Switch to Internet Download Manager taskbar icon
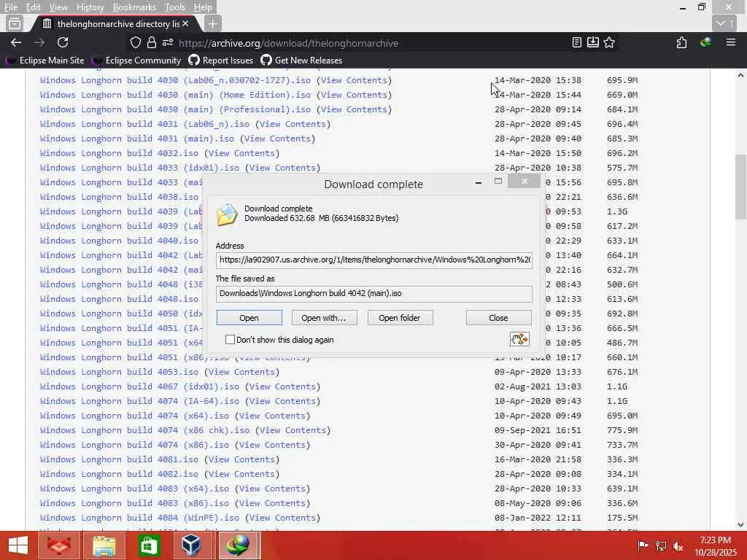This screenshot has width=747, height=560. tap(238, 545)
